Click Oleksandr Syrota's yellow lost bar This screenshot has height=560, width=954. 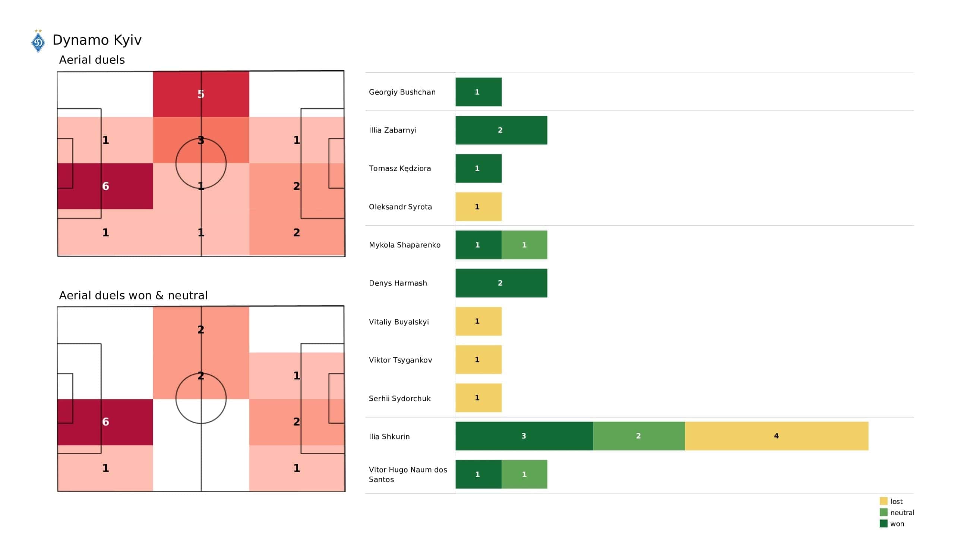478,207
